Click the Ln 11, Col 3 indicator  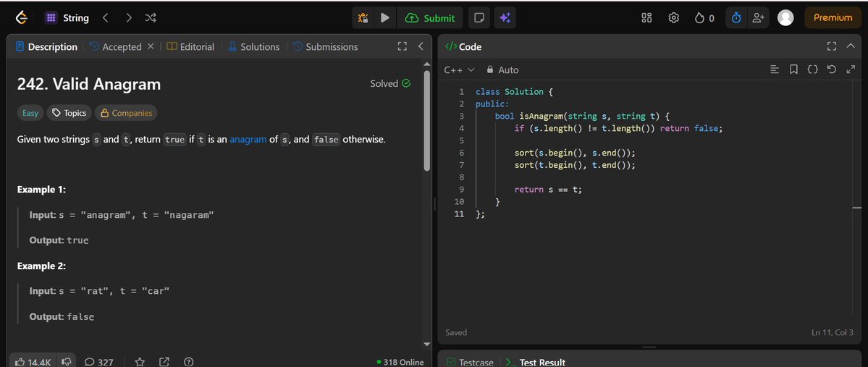pyautogui.click(x=832, y=333)
